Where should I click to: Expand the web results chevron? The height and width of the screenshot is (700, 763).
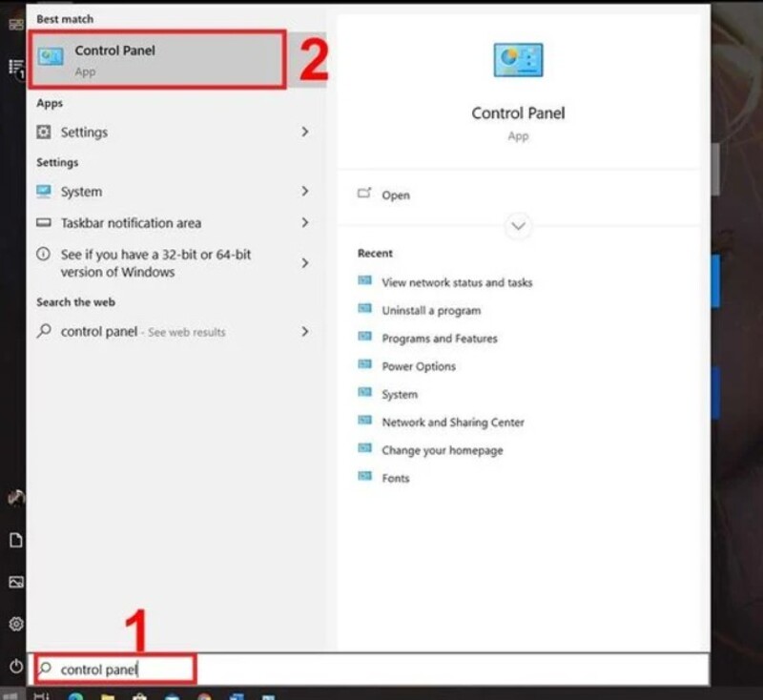[x=304, y=332]
